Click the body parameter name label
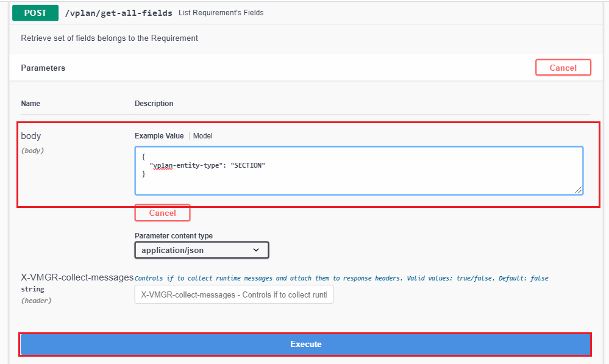609x364 pixels. pos(31,136)
